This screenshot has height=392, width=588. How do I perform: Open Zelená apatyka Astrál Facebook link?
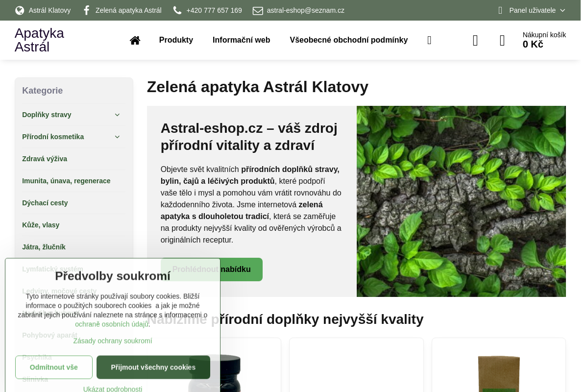[128, 10]
